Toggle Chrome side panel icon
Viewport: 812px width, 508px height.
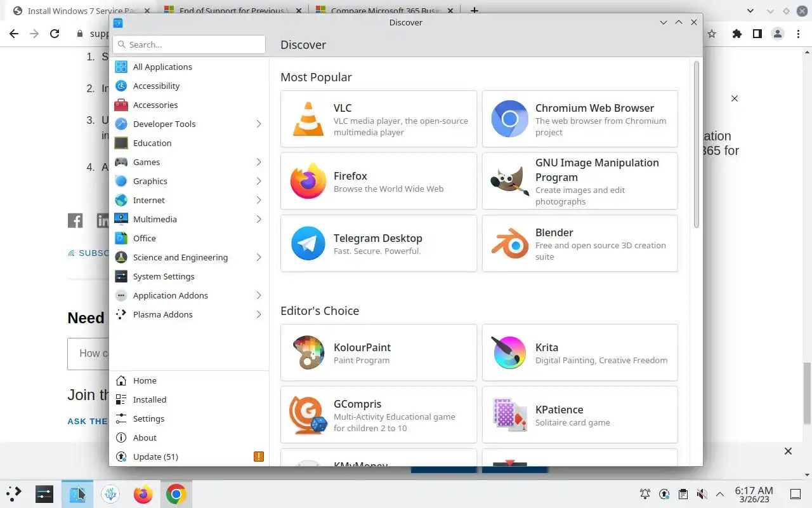pyautogui.click(x=757, y=34)
